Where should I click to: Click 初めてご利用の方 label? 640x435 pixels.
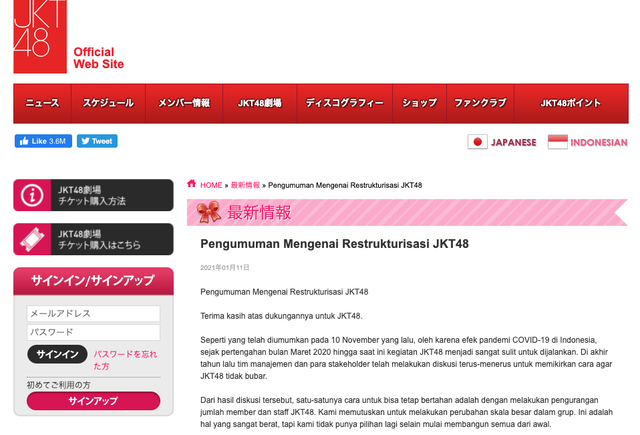pos(58,385)
